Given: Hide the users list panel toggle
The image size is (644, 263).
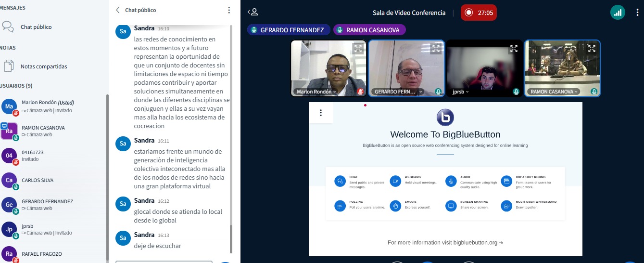Looking at the screenshot, I should tap(253, 12).
